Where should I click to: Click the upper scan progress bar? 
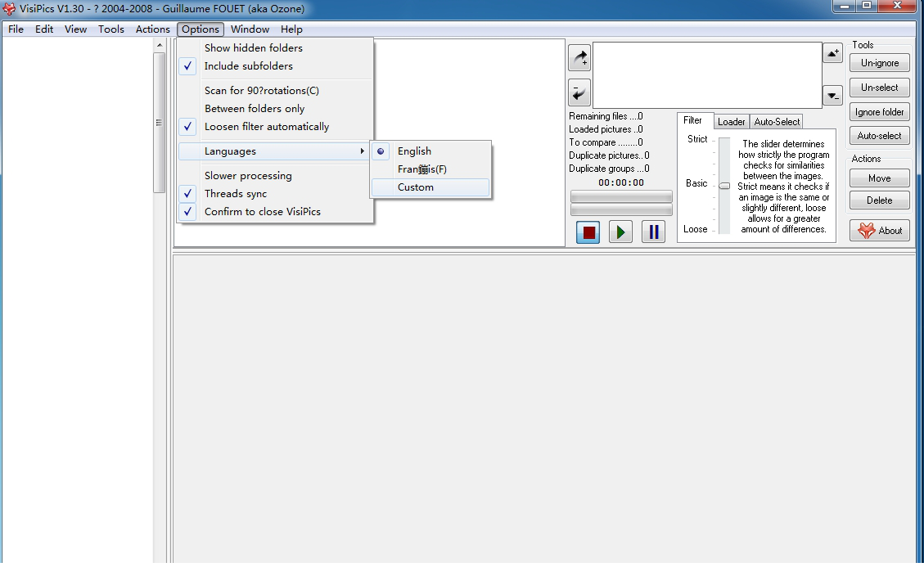point(621,196)
